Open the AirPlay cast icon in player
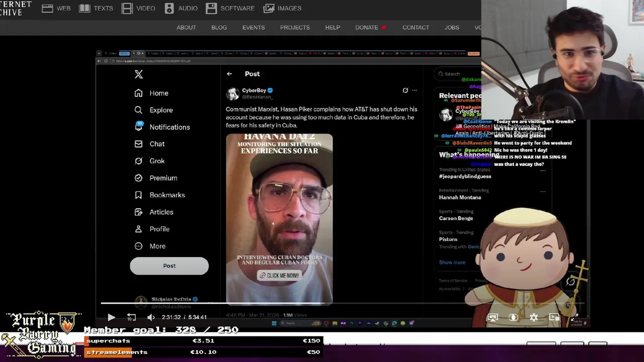The height and width of the screenshot is (362, 644). pyautogui.click(x=493, y=317)
